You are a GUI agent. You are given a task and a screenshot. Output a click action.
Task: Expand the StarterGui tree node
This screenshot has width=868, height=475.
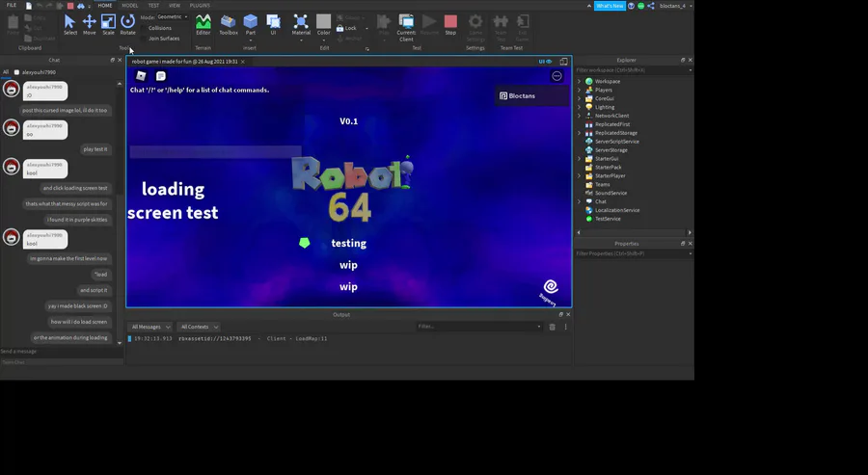click(x=580, y=159)
